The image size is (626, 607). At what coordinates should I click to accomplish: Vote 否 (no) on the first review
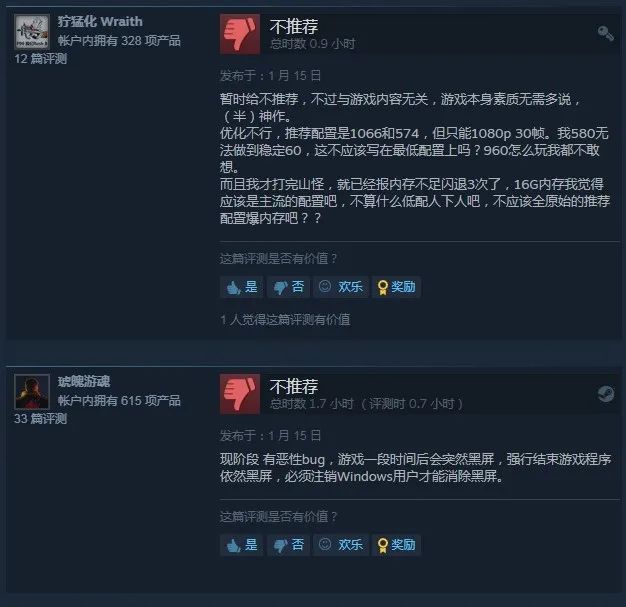coord(288,287)
